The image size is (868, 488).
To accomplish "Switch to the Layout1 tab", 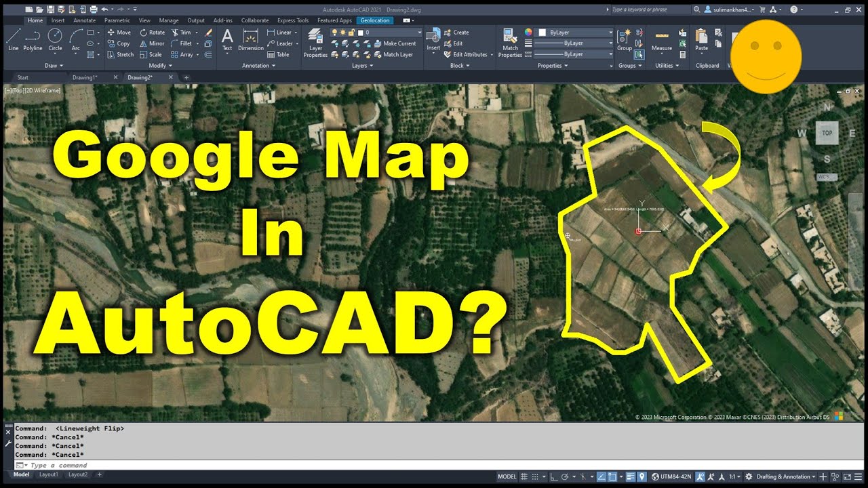I will coord(48,474).
